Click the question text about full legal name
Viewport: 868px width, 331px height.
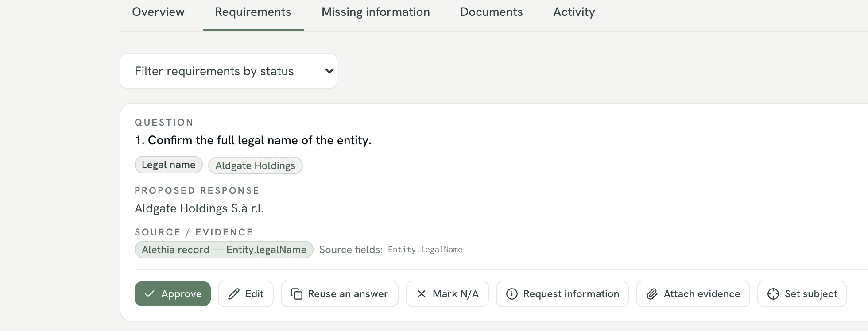pos(253,140)
